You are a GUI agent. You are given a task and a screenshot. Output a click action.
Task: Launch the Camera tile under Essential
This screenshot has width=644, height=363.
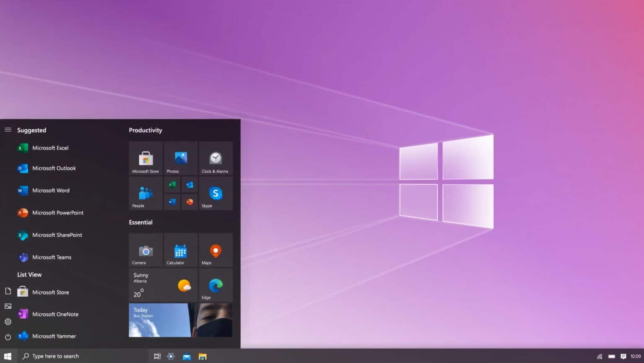tap(145, 250)
